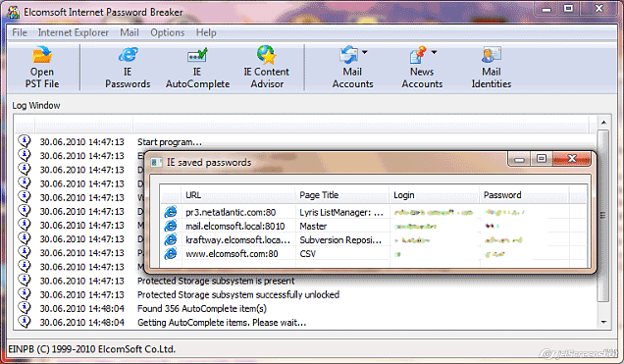
Task: Select the mail.elcomsoft.local:8010 row
Action: click(x=374, y=226)
